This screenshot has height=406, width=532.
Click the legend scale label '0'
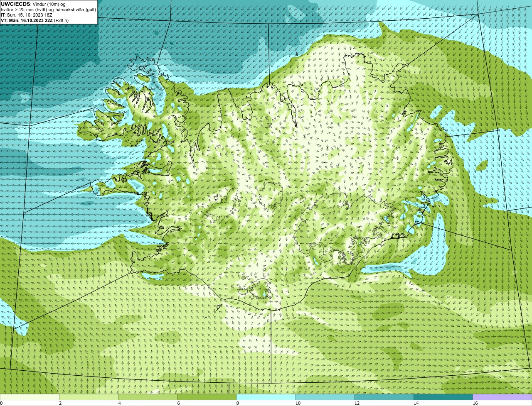click(x=2, y=403)
